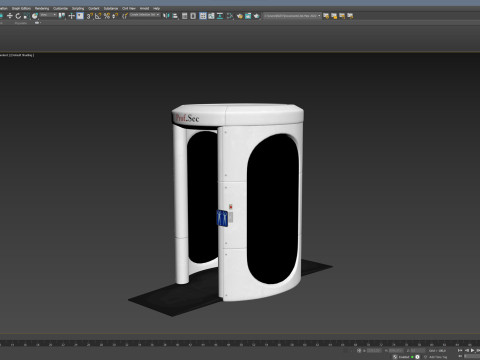Open the Content menu
This screenshot has width=480, height=360.
(94, 8)
